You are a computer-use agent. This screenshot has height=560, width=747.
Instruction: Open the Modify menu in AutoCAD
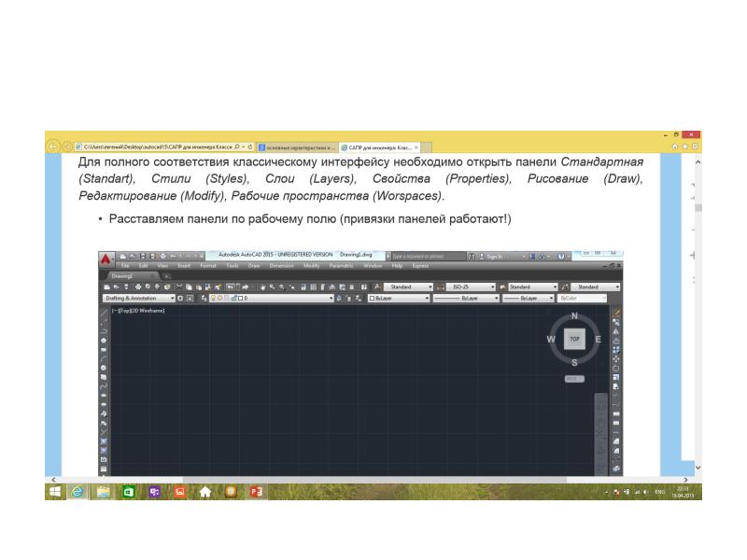tap(312, 266)
